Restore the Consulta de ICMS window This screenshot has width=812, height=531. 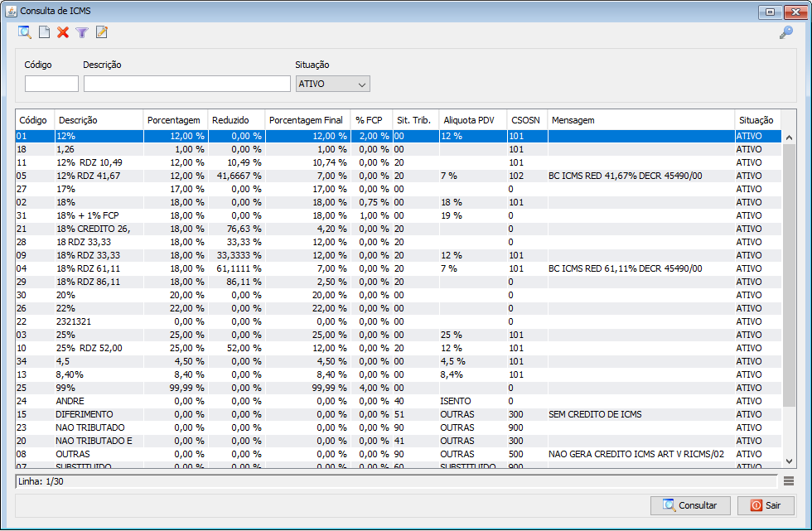click(770, 12)
